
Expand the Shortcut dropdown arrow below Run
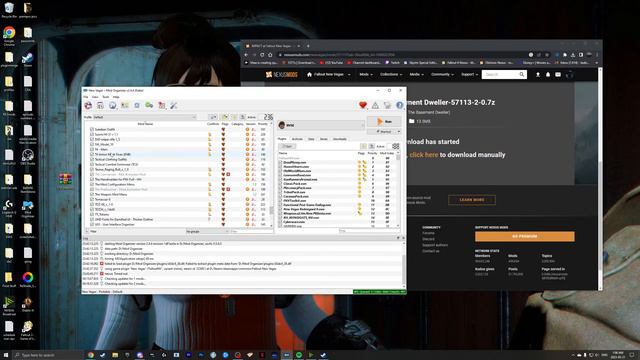click(399, 132)
